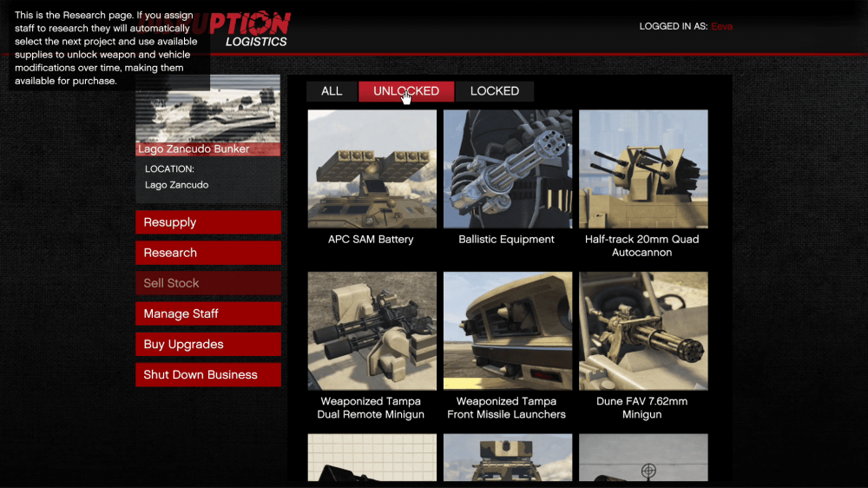
Task: Click the 'Lago Zancudo' location value
Action: click(176, 185)
